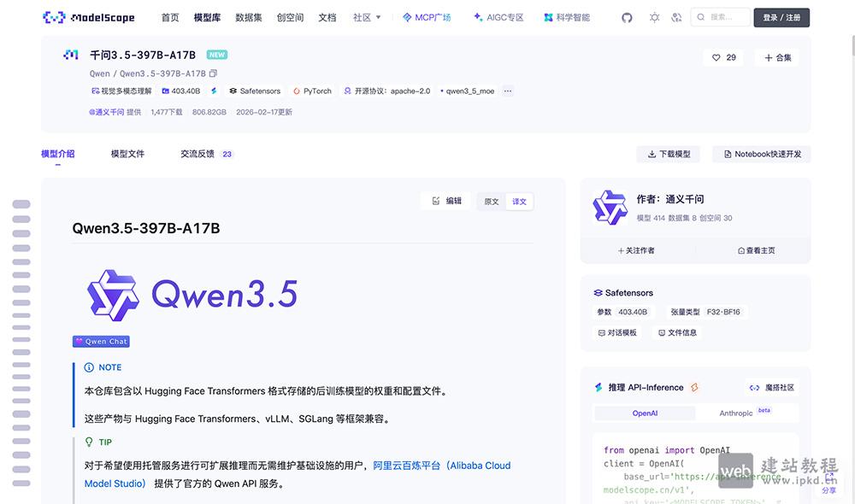Open the 对话模板 (chat template) panel

(x=617, y=332)
